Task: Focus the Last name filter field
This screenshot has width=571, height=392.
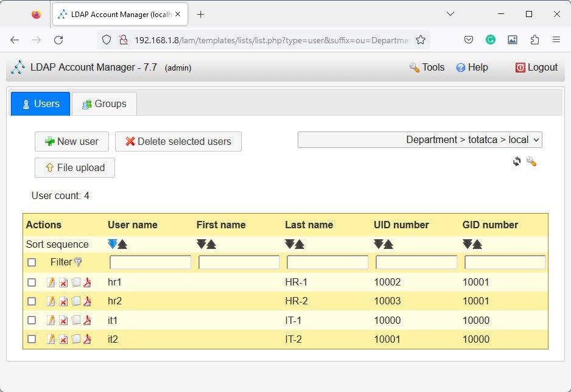Action: click(x=328, y=262)
